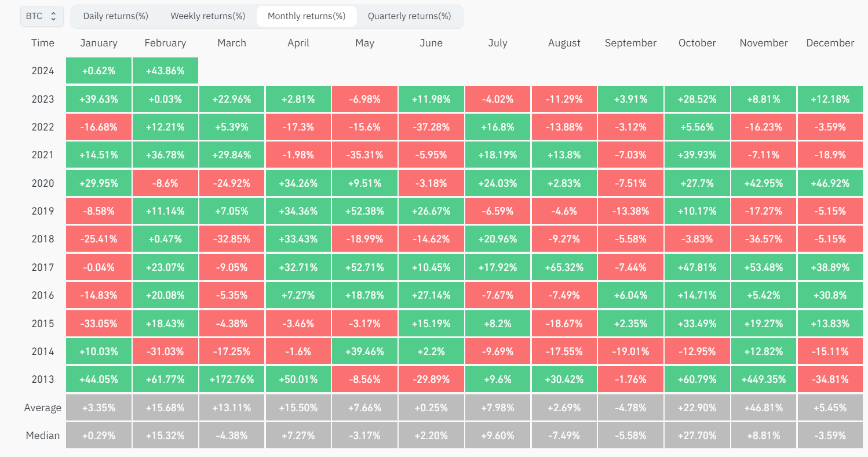Click the January column header
Image resolution: width=868 pixels, height=457 pixels.
[99, 42]
